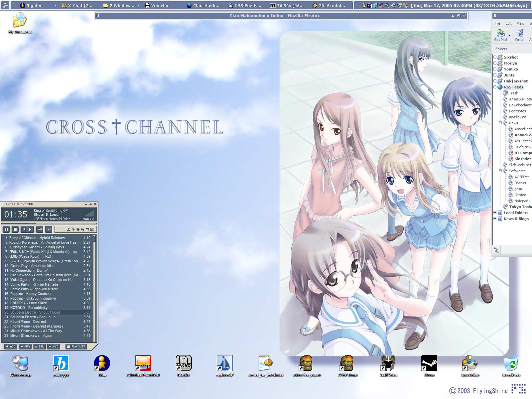Adjust the volume indicator bars in player display
Image resolution: width=532 pixels, height=399 pixels.
tap(89, 213)
